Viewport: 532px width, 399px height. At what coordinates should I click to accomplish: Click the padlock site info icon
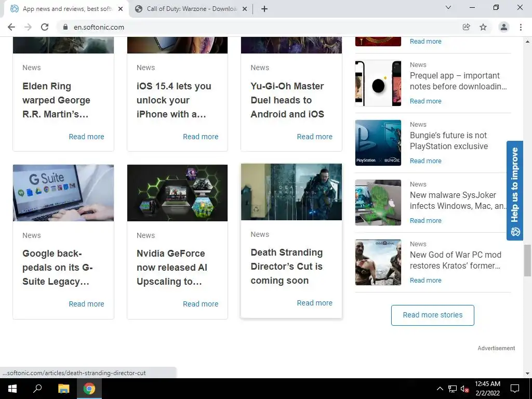pyautogui.click(x=65, y=27)
